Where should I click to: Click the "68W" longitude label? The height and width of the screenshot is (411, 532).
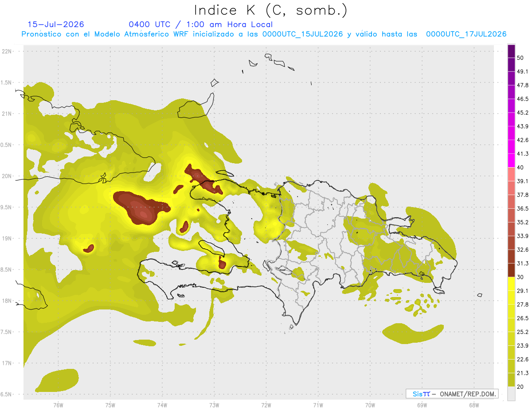click(474, 405)
